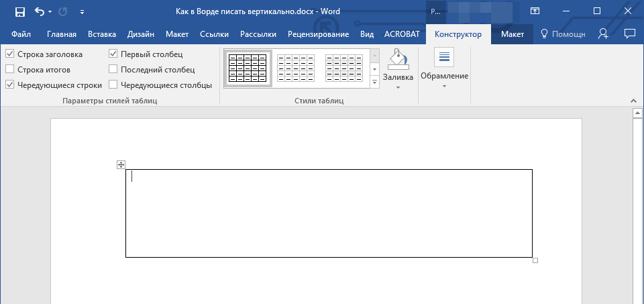Click the Redo icon in quick access toolbar
The height and width of the screenshot is (304, 644).
(63, 11)
